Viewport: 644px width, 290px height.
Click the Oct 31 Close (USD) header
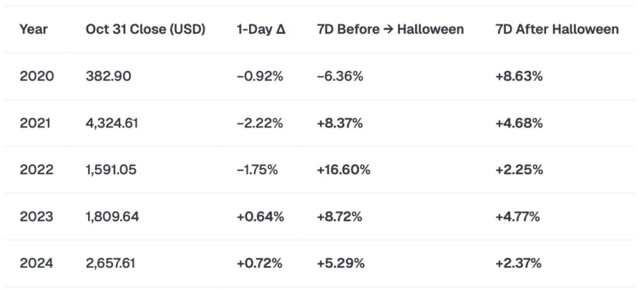pyautogui.click(x=145, y=30)
